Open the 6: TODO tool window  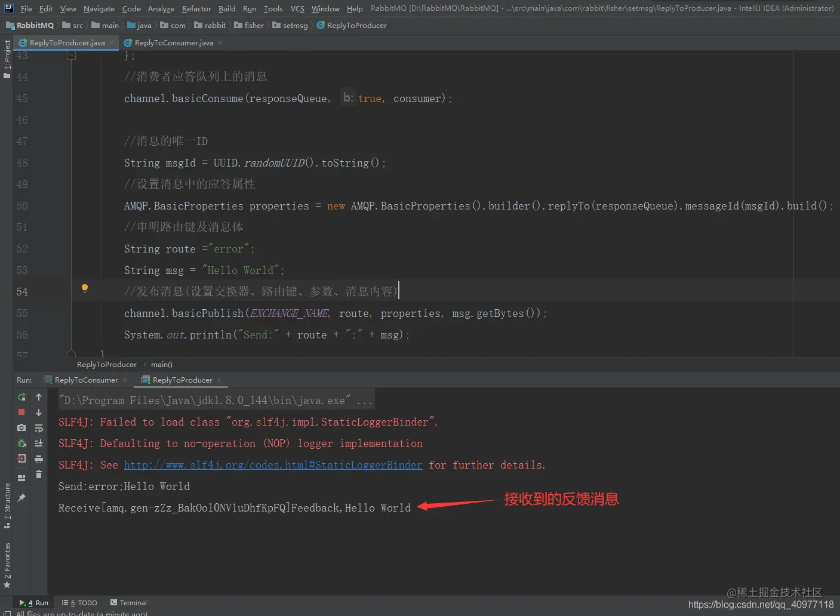pos(79,603)
